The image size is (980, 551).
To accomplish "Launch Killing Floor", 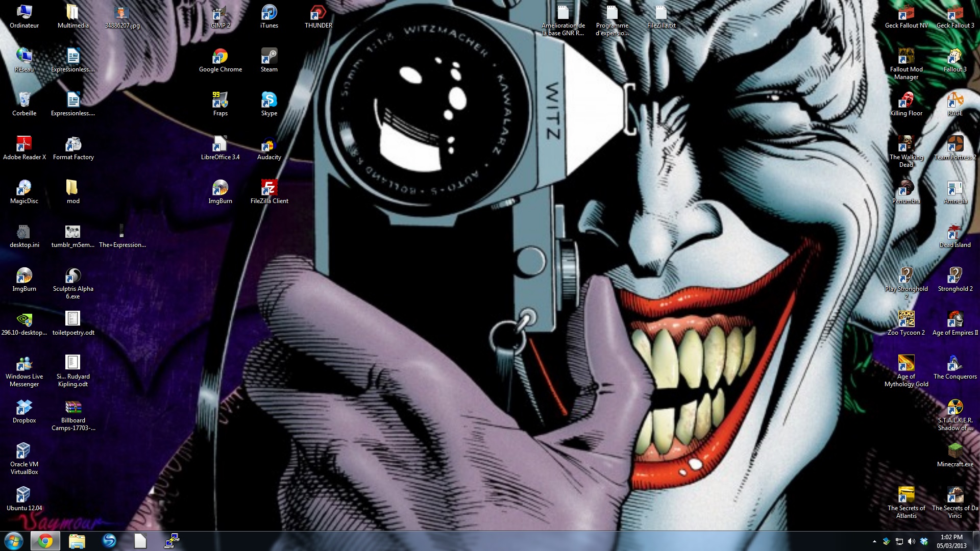I will click(x=906, y=104).
